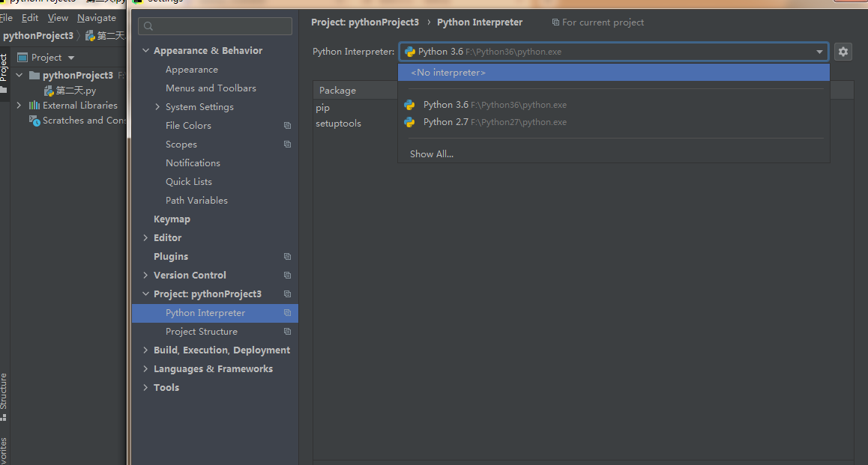Click the search magnifier icon in settings
868x465 pixels.
pyautogui.click(x=148, y=26)
